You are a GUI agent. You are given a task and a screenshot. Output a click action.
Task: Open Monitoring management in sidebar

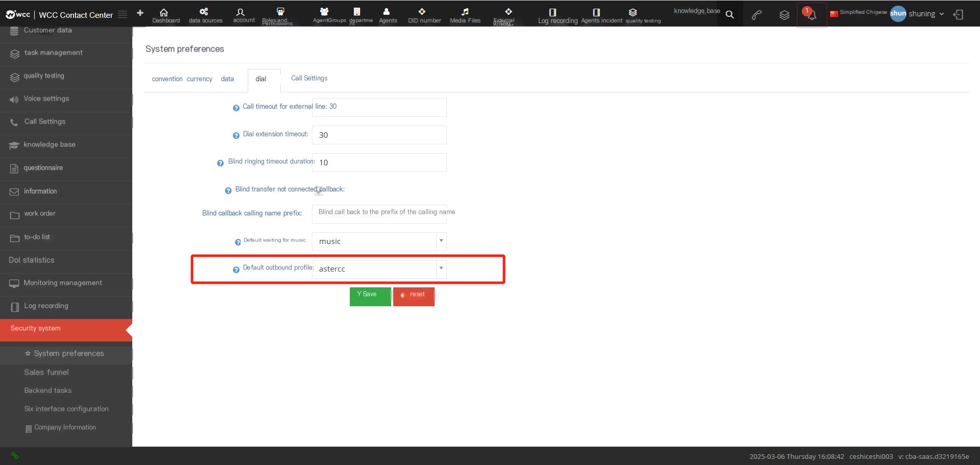coord(66,283)
